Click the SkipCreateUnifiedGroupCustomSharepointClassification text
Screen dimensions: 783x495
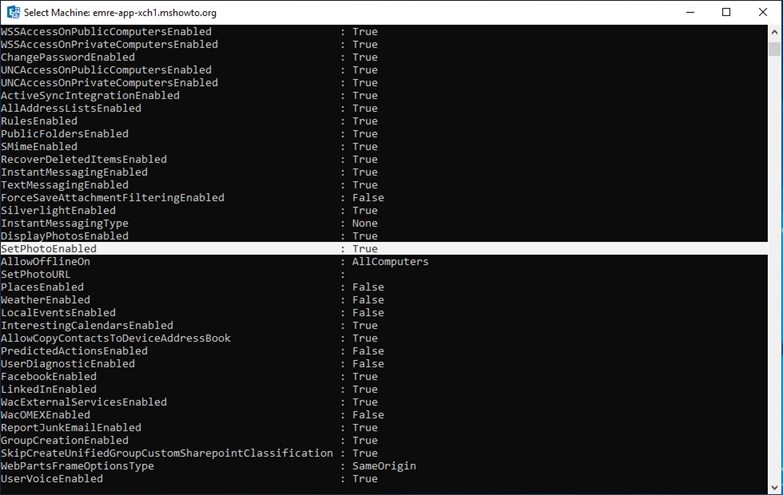click(167, 453)
